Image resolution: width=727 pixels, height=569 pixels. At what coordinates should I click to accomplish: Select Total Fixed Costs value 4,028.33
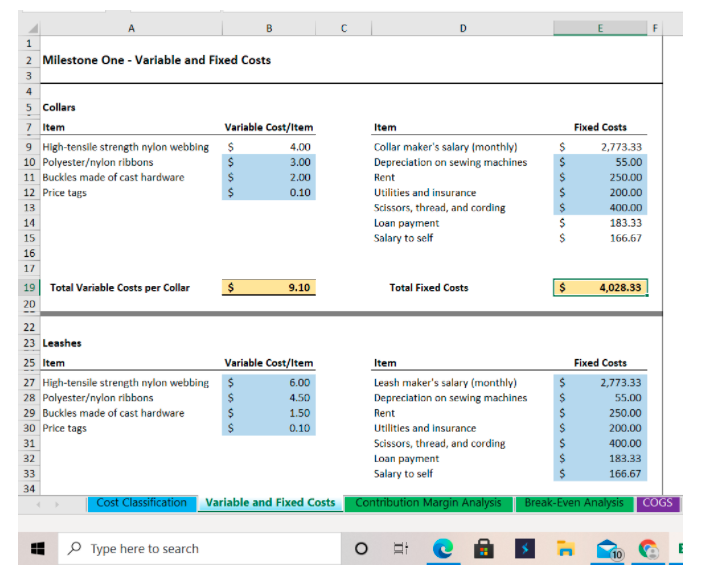point(600,288)
